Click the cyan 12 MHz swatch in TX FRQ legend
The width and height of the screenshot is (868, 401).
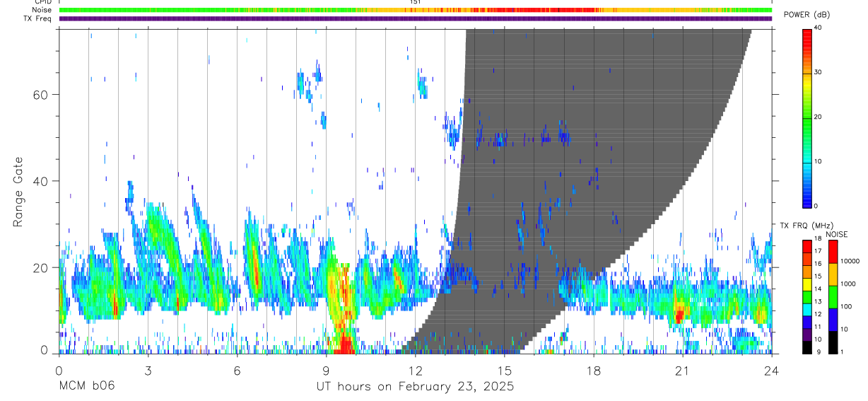(807, 310)
